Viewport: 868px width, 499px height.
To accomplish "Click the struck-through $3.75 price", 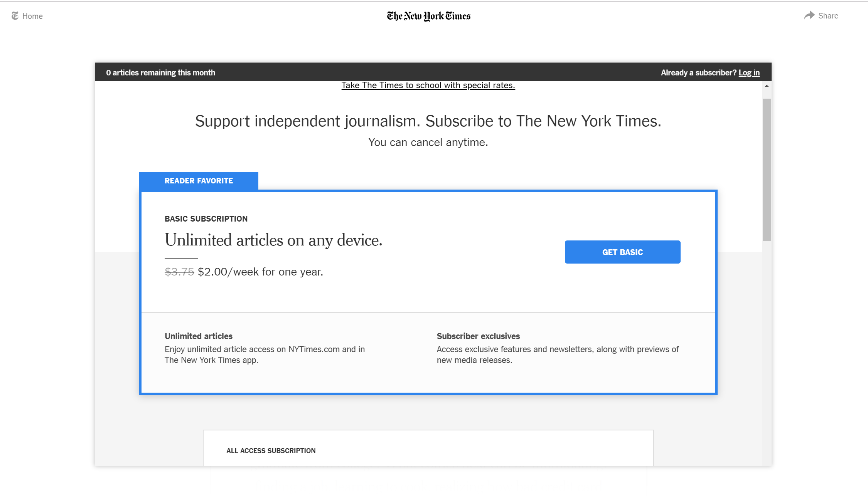I will [x=179, y=272].
